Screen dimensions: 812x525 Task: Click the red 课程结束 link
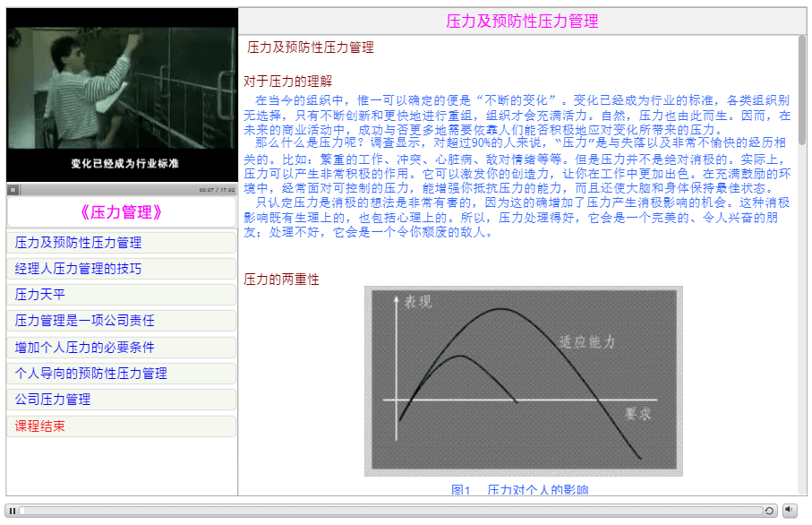(x=40, y=426)
